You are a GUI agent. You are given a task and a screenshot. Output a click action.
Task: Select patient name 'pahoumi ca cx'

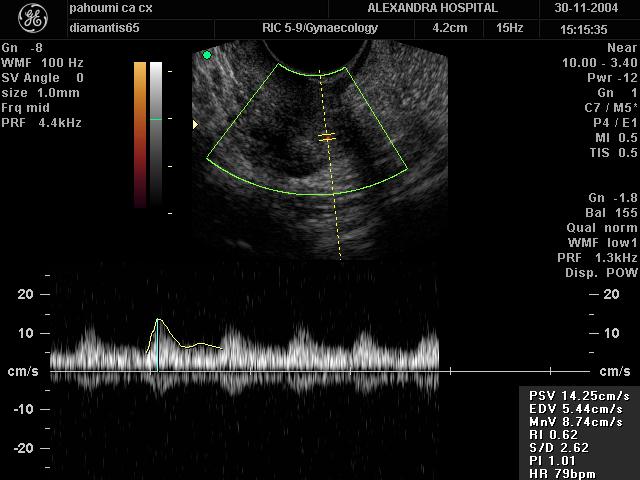(111, 8)
